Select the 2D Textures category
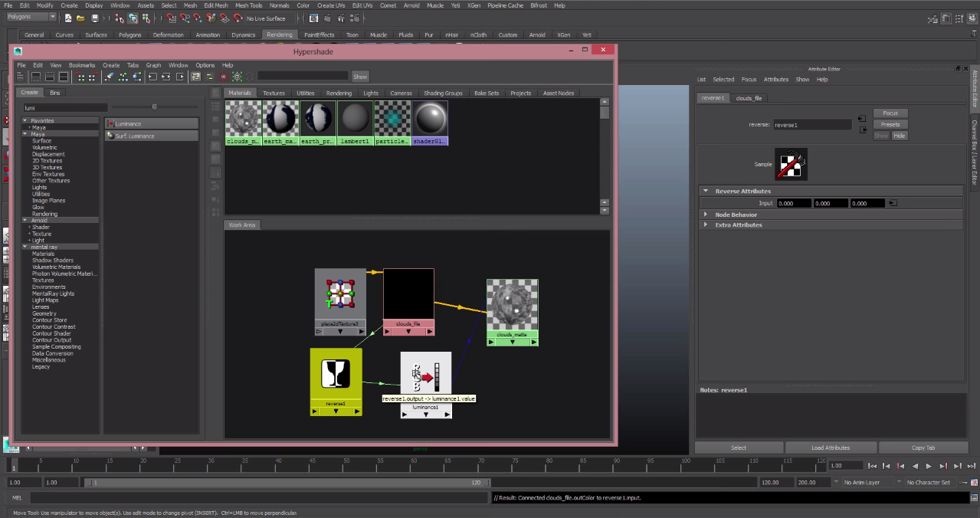980x518 pixels. (x=47, y=161)
